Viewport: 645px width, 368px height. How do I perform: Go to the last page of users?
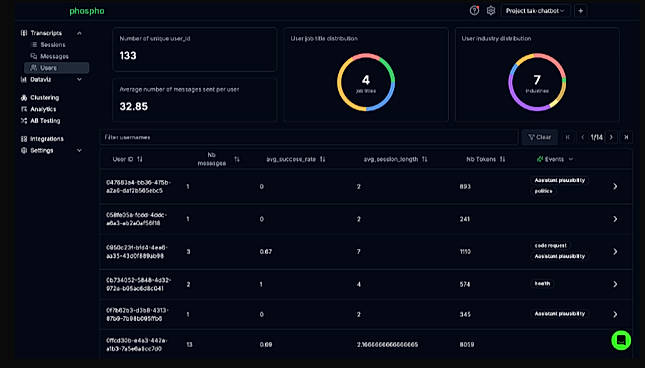click(x=626, y=137)
